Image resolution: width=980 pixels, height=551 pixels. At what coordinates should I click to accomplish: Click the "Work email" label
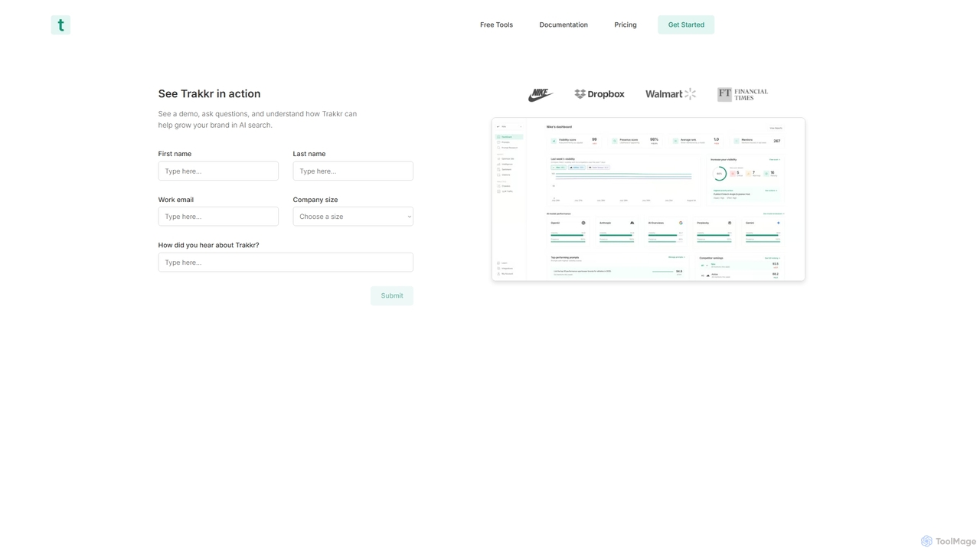coord(176,200)
